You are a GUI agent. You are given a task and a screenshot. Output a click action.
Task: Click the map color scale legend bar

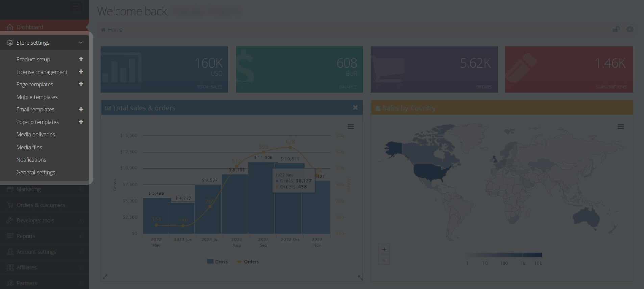click(503, 255)
